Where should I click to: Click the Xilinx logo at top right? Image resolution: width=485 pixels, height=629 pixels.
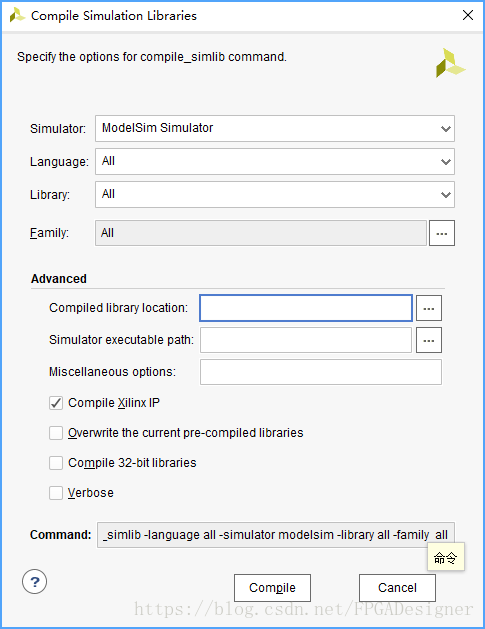[451, 63]
